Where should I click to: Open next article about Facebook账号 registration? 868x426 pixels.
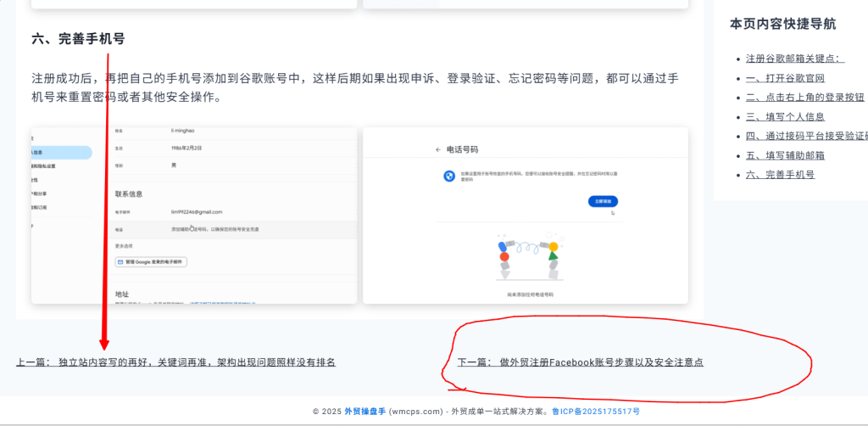(580, 362)
